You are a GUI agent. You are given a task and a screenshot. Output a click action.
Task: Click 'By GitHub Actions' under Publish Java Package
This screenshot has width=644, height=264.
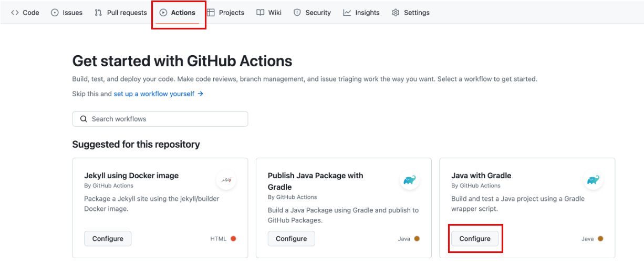pos(293,197)
